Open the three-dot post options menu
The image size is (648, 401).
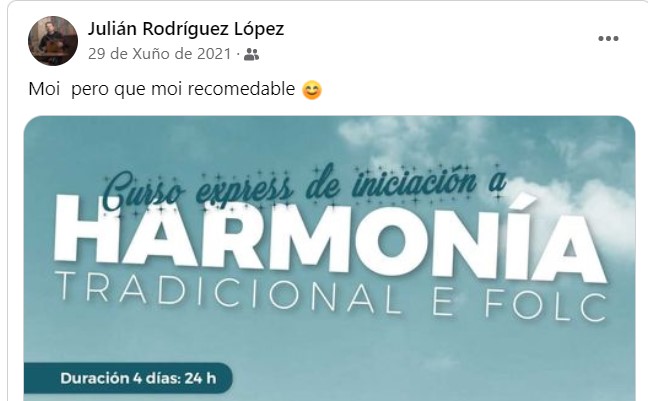(608, 38)
